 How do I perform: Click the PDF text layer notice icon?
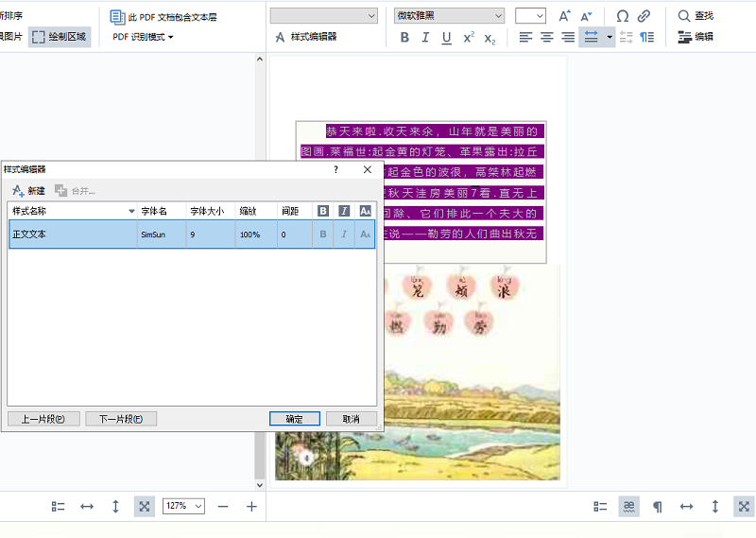coord(117,17)
